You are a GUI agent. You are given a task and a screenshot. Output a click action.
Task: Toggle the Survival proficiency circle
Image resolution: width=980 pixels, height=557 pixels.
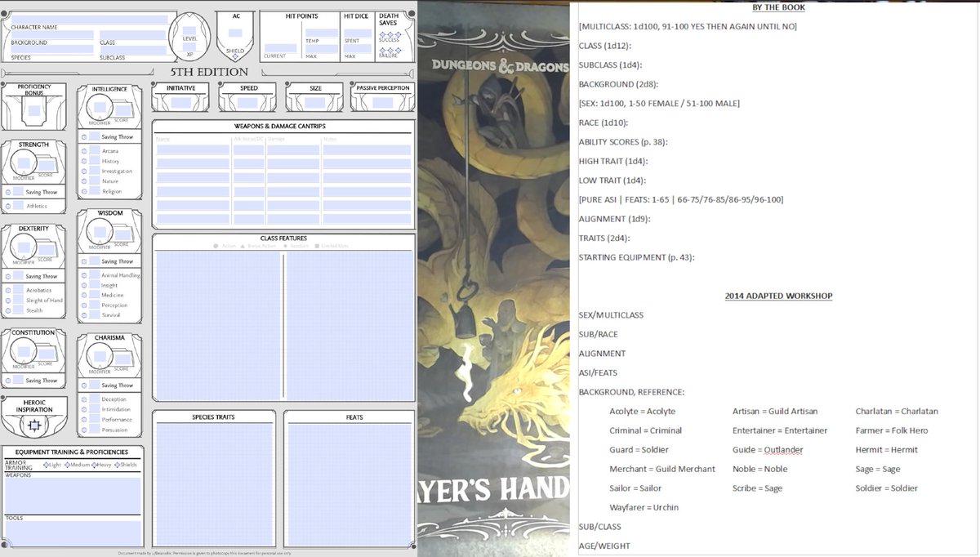85,314
